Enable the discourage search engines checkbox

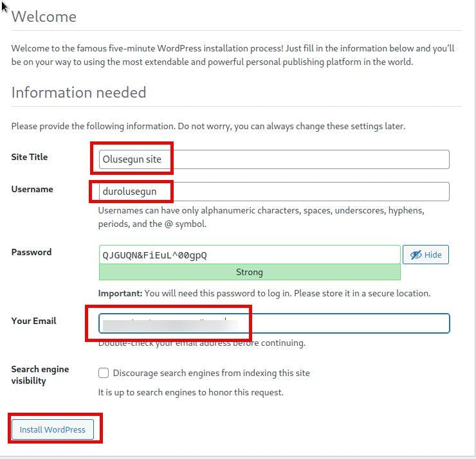pyautogui.click(x=104, y=373)
